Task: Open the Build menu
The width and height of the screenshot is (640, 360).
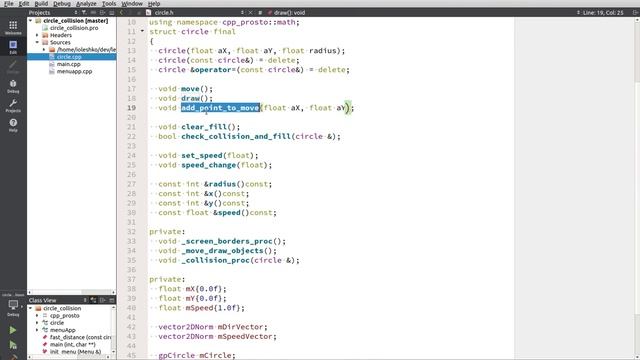Action: click(x=41, y=3)
